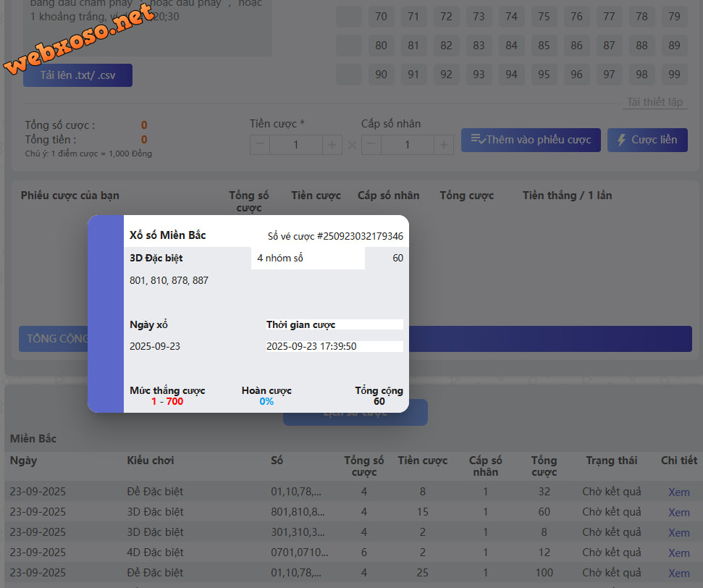Click the plus icon for Tiền cược

332,145
